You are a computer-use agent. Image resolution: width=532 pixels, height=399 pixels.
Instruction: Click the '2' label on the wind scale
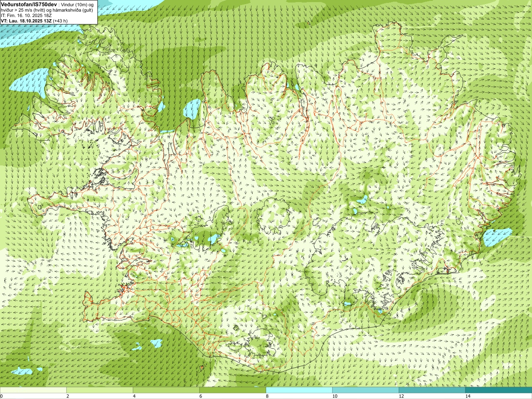click(x=68, y=396)
